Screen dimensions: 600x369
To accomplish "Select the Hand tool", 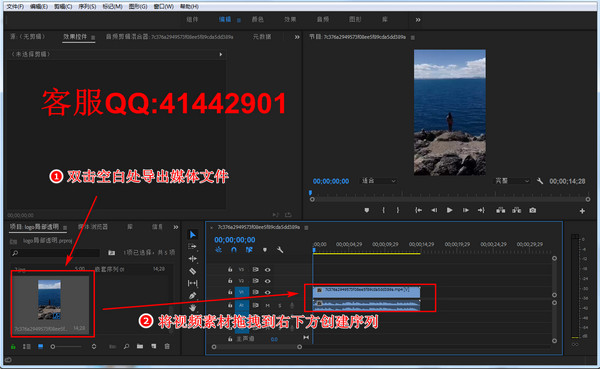I will [x=192, y=307].
